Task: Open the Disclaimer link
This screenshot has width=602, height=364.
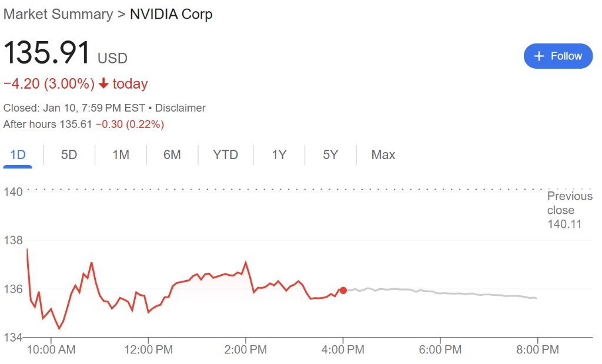Action: click(x=180, y=108)
